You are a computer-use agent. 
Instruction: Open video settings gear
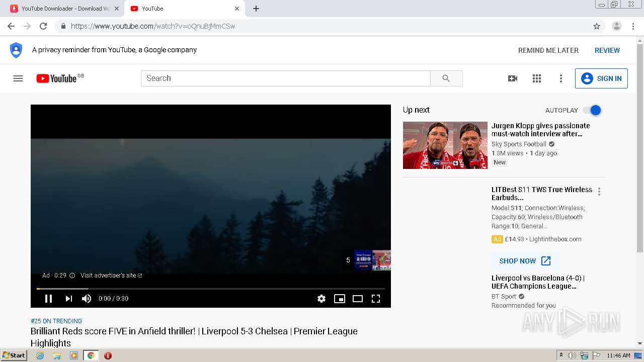coord(321,299)
